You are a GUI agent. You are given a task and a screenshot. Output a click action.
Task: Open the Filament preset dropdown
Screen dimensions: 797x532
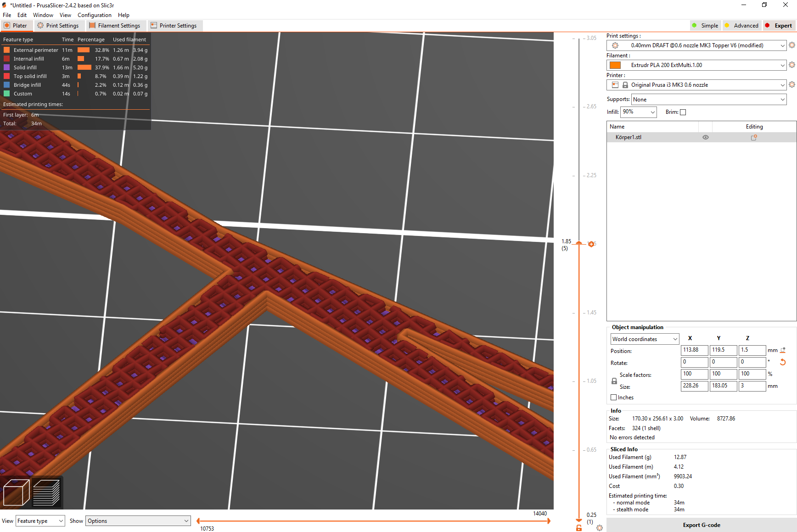pos(696,65)
